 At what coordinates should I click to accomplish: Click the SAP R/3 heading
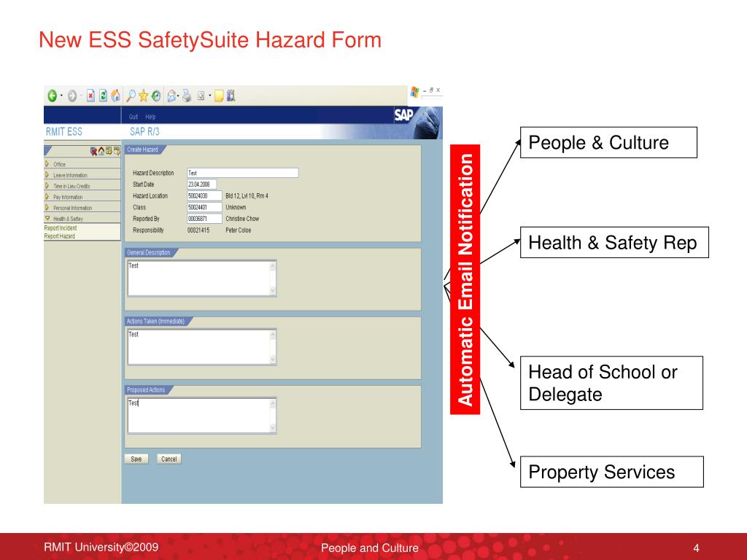tap(144, 132)
